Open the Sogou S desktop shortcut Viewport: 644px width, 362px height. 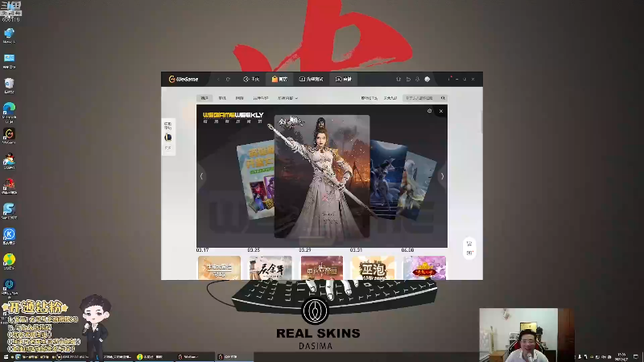coord(9,212)
